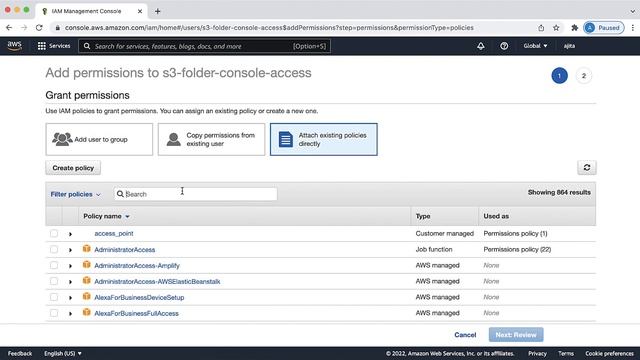
Task: Check the AdministratorAccess-AWSElasticBeanstalk checkbox
Action: pyautogui.click(x=54, y=281)
